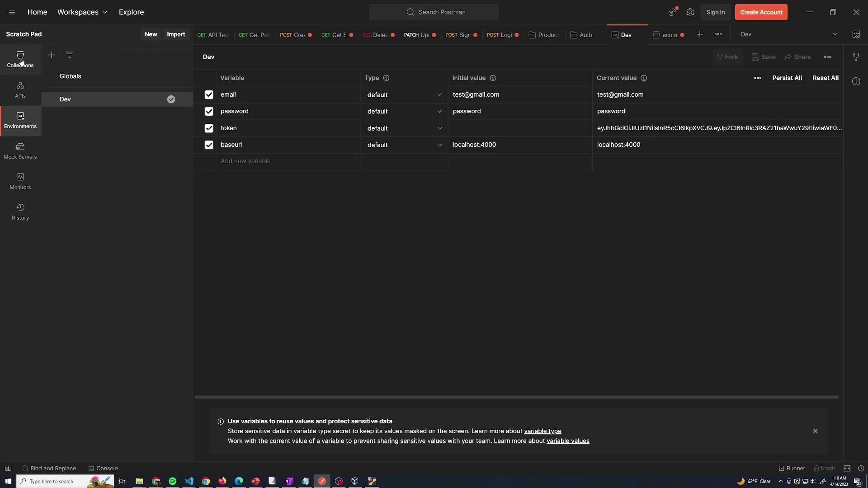
Task: Select the Globals environment entry
Action: [x=71, y=76]
